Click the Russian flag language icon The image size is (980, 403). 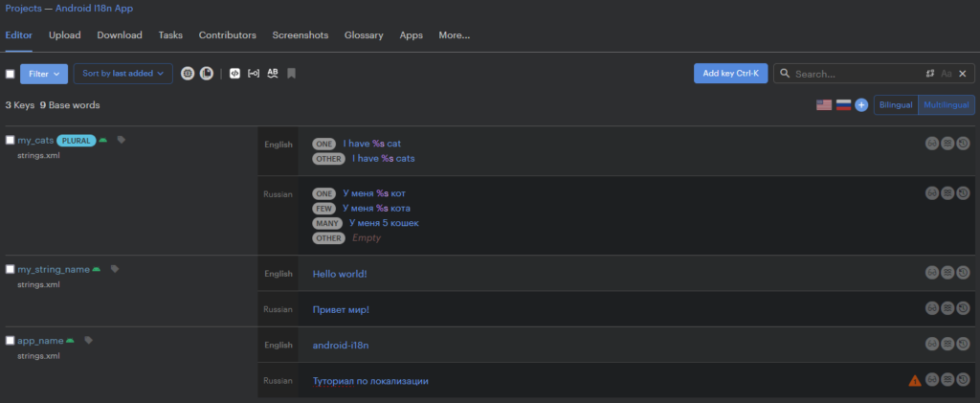[x=844, y=105]
